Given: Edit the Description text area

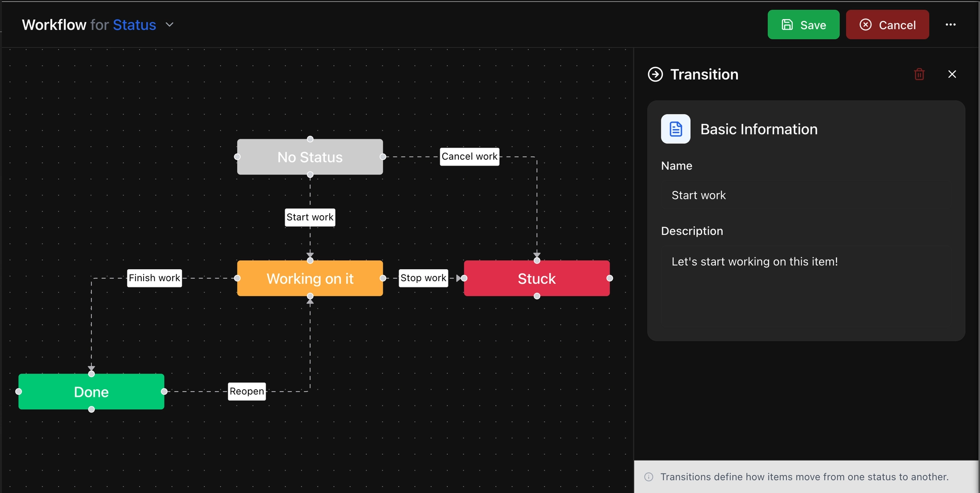Looking at the screenshot, I should 806,286.
